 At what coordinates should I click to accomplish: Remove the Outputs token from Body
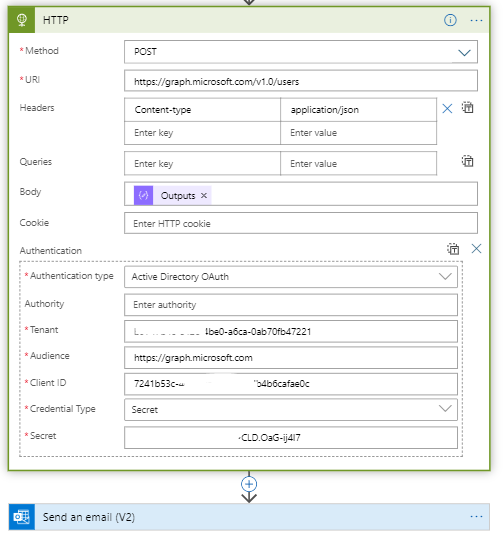[x=204, y=196]
